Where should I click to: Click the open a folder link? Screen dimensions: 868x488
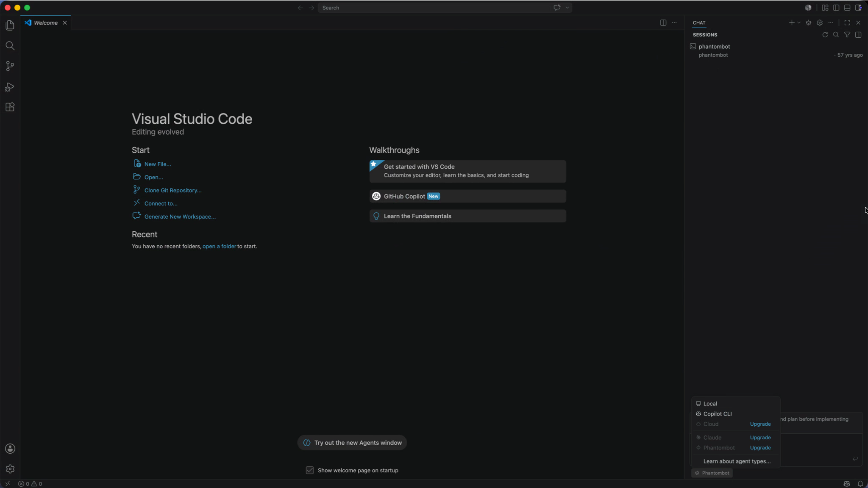point(219,246)
